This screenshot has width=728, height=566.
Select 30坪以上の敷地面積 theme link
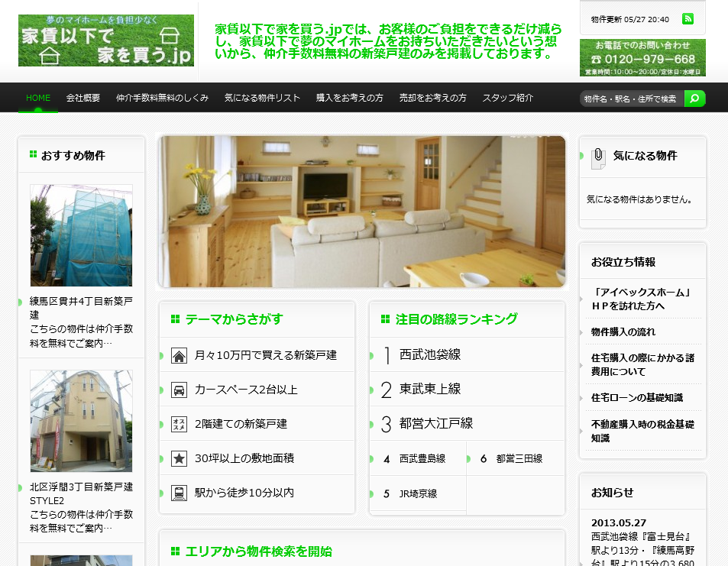(x=244, y=458)
